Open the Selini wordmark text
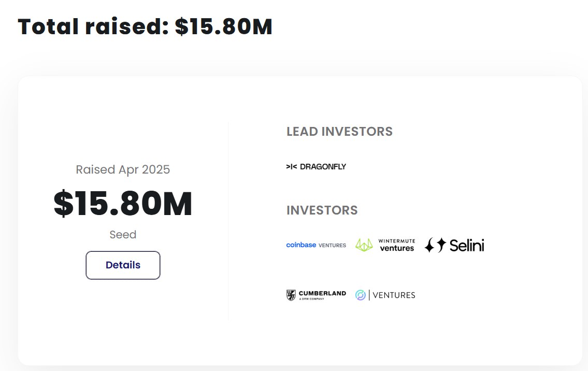 [x=467, y=245]
